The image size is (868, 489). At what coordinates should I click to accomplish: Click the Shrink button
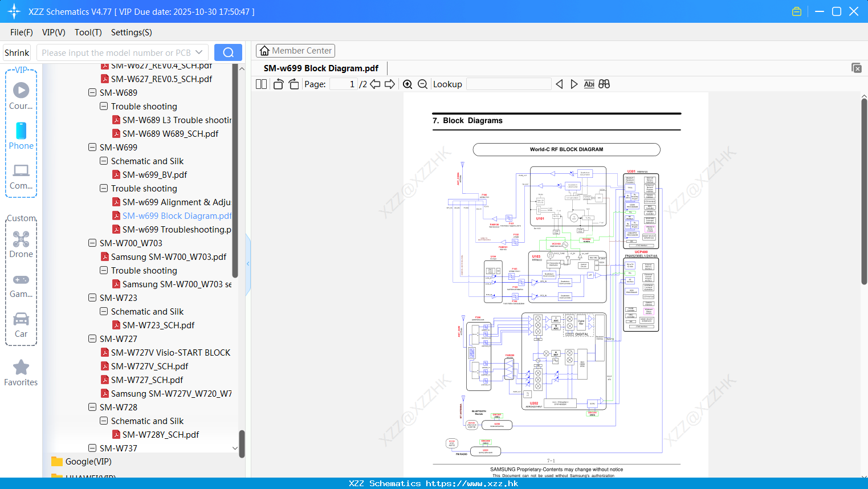click(x=17, y=52)
